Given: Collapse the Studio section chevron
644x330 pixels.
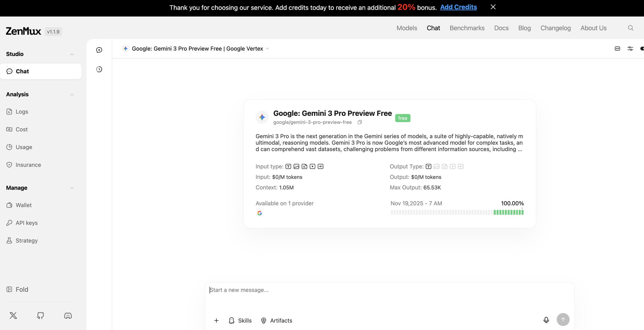Looking at the screenshot, I should [72, 54].
